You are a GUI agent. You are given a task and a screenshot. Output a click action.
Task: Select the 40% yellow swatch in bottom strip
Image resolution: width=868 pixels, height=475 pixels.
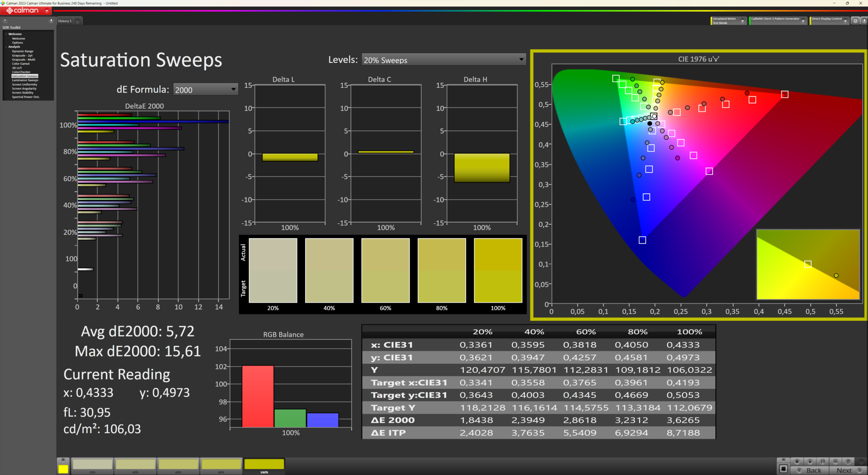pyautogui.click(x=135, y=465)
